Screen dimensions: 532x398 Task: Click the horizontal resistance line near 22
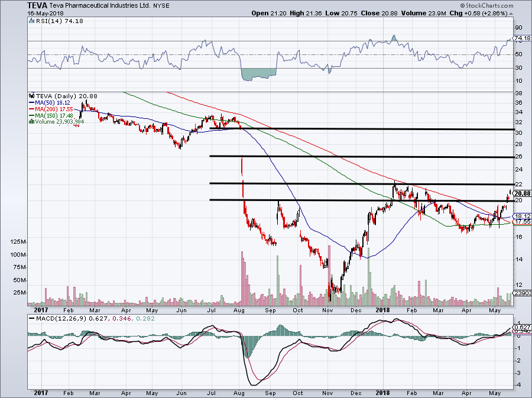[x=362, y=184]
